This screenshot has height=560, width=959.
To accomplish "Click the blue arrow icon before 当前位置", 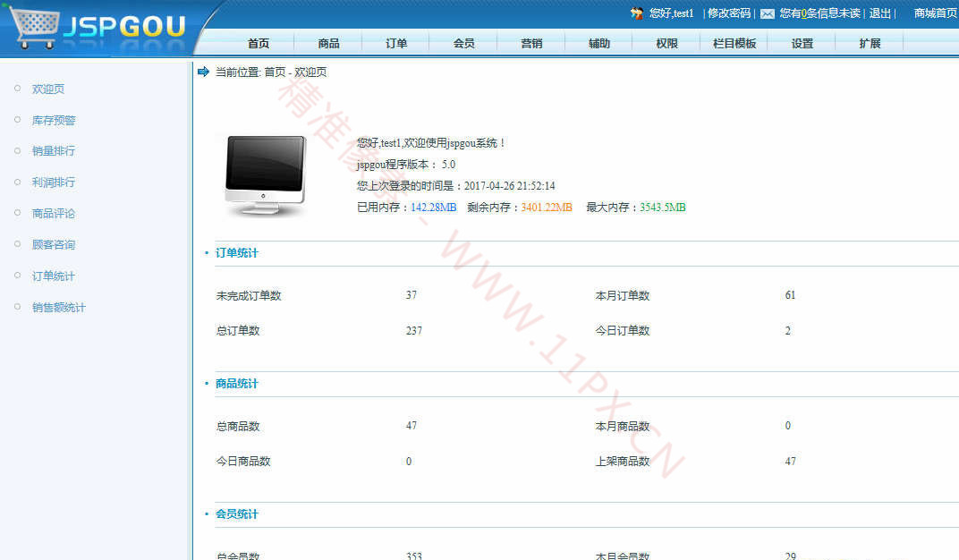I will pos(204,72).
